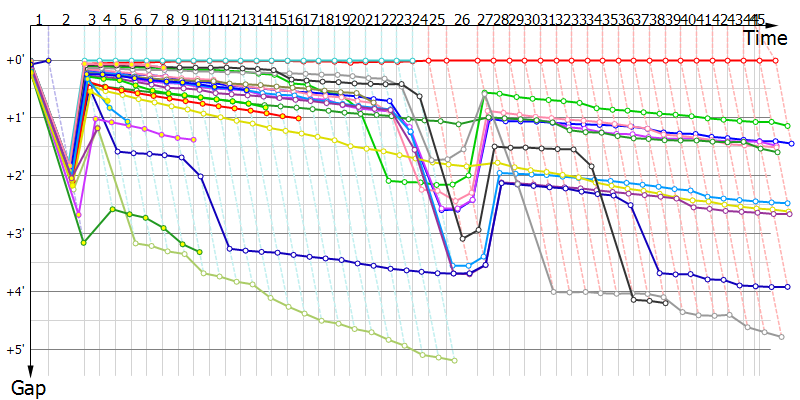The width and height of the screenshot is (800, 400).
Task: Select the +4' gap axis label
Action: click(14, 292)
